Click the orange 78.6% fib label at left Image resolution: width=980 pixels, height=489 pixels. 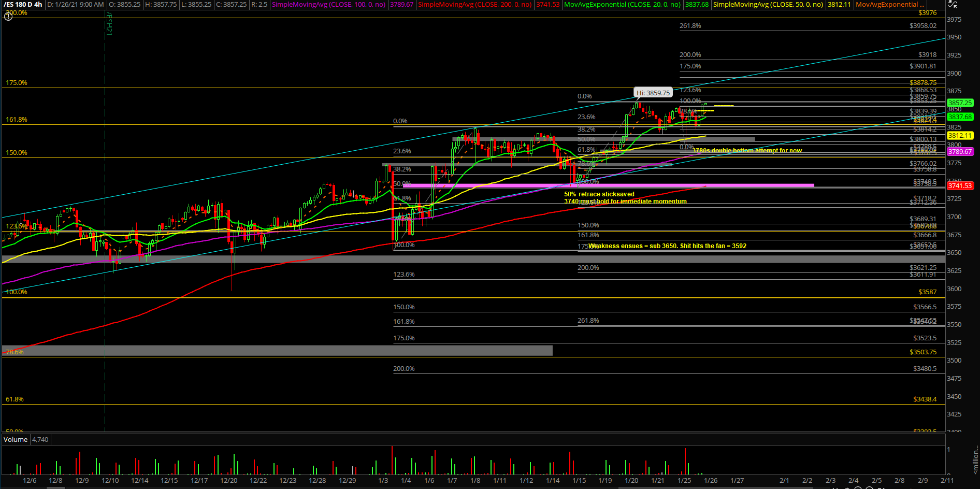pyautogui.click(x=15, y=352)
